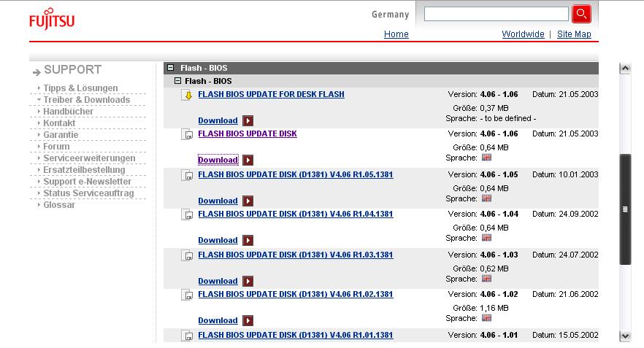644x348 pixels.
Task: Click the disk icon beside R1.04.1381 entry
Action: [187, 215]
